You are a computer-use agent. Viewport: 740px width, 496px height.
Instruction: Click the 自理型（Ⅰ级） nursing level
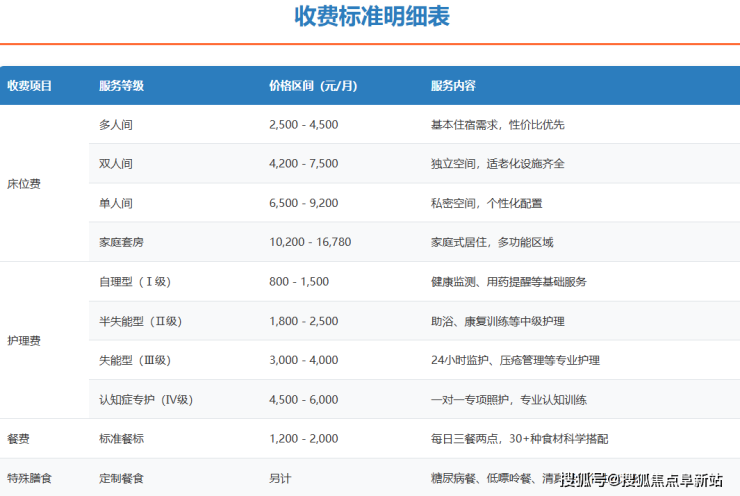click(x=139, y=282)
